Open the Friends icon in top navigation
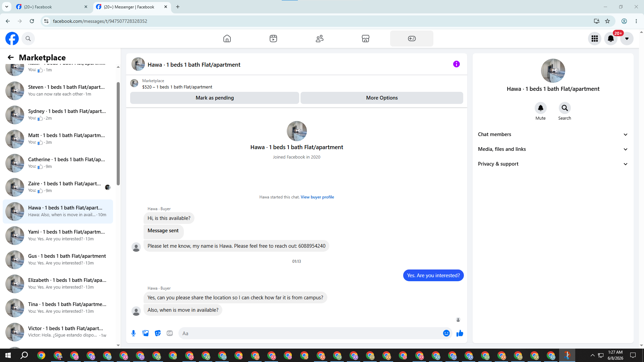The width and height of the screenshot is (644, 362). tap(320, 39)
